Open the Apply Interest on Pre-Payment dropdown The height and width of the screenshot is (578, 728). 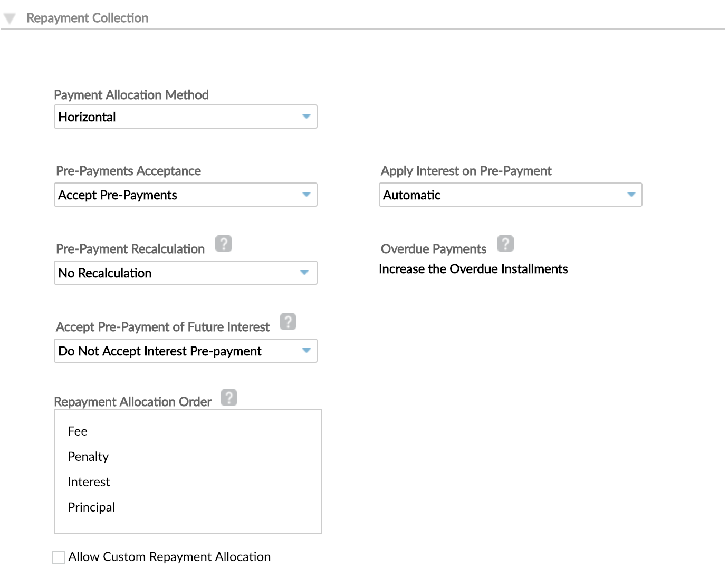coord(510,195)
